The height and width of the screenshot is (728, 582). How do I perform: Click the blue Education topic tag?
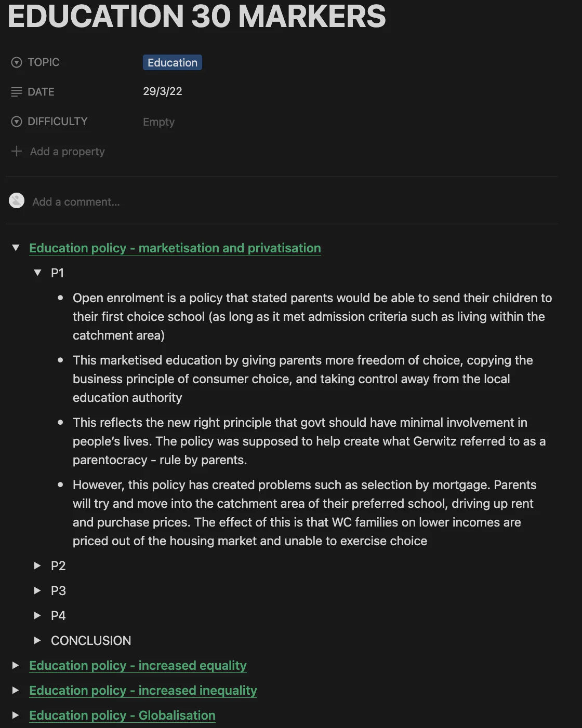[172, 63]
